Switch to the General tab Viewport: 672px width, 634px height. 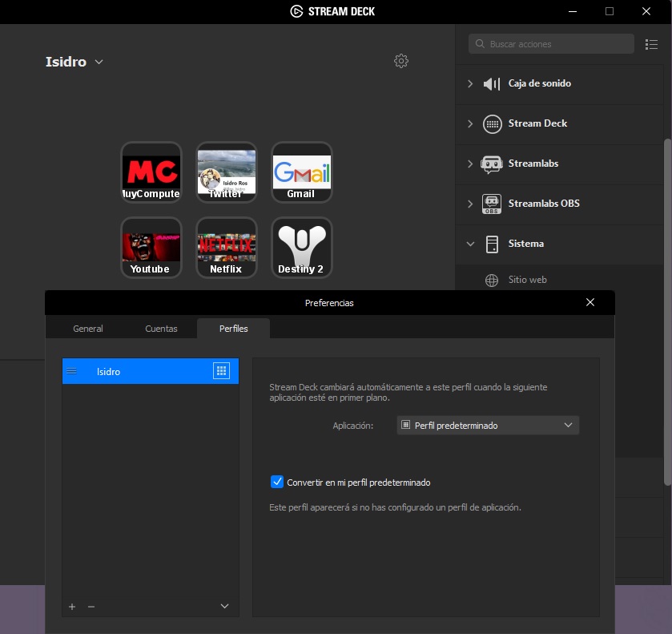pyautogui.click(x=88, y=329)
